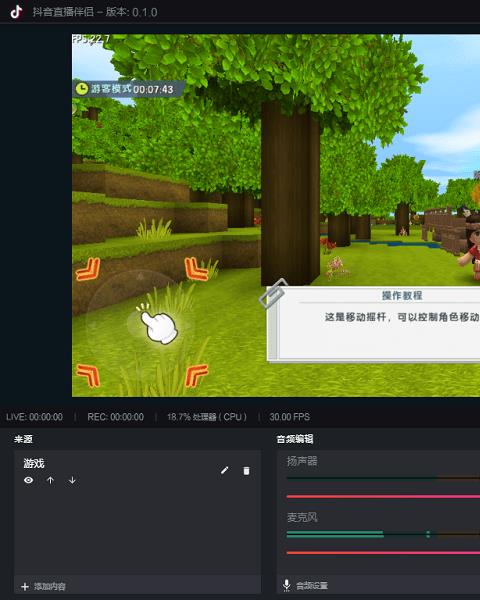Click the FPS counter in game preview
Viewport: 480px width, 600px height.
point(91,39)
